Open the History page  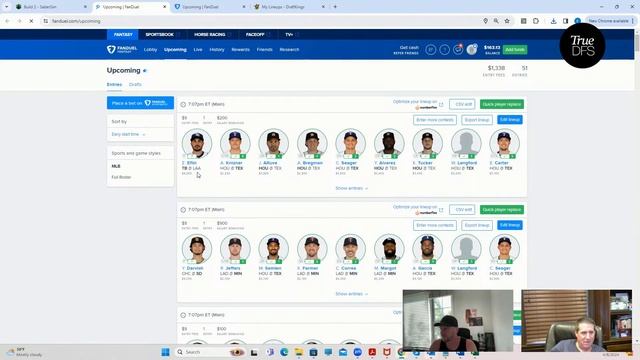(217, 49)
